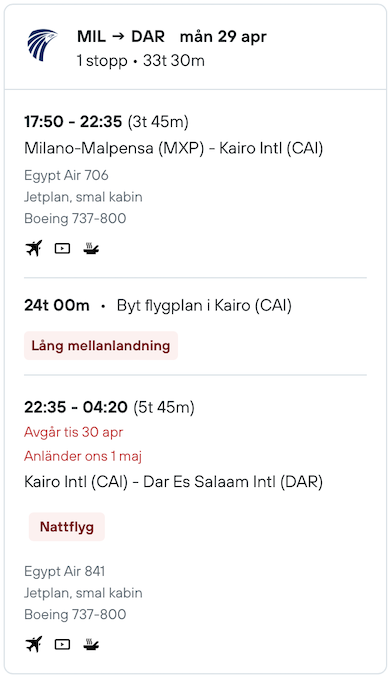
Task: Click 17:50 - 22:35 departure time
Action: [x=73, y=122]
